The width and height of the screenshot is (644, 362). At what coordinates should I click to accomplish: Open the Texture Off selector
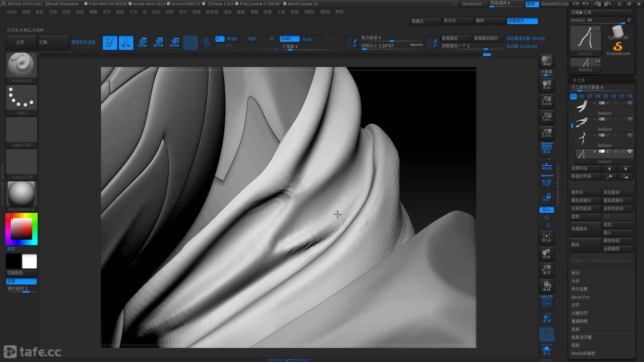tap(21, 164)
